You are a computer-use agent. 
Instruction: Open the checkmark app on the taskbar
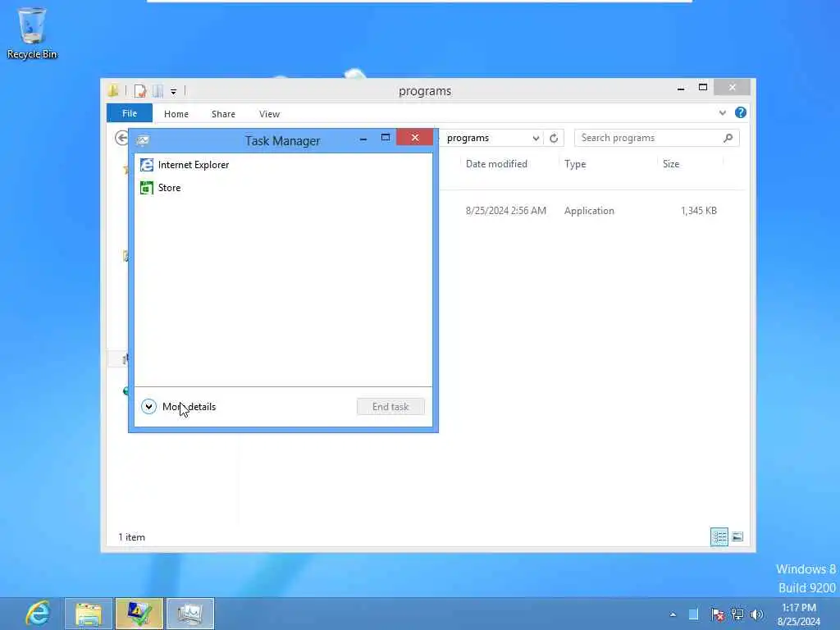[139, 614]
